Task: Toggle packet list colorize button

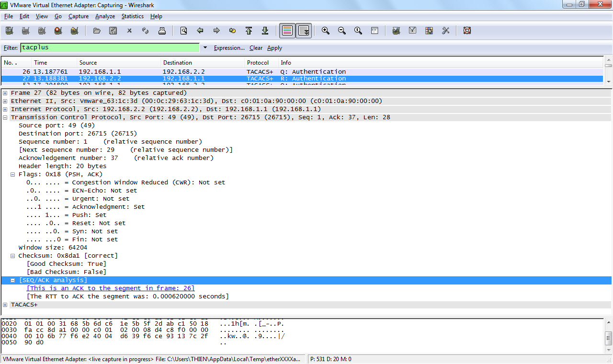Action: pyautogui.click(x=287, y=31)
